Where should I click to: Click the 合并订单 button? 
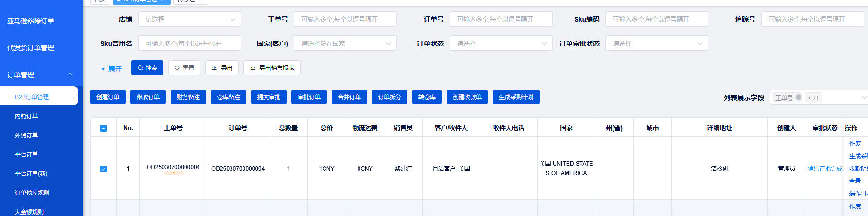pyautogui.click(x=349, y=97)
